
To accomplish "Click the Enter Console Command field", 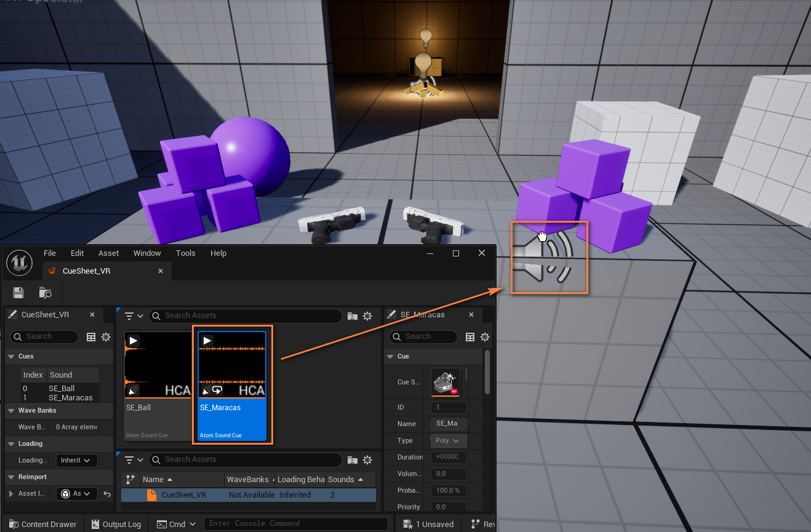I will 296,524.
